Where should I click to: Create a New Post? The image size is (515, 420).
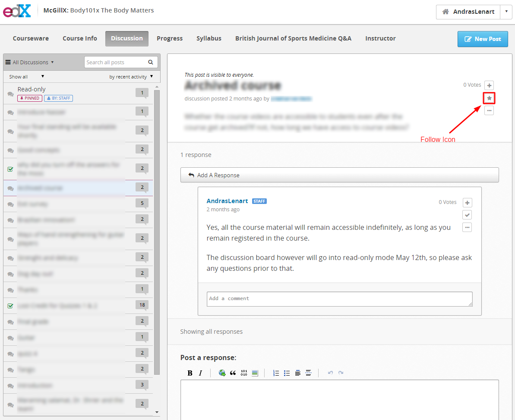(x=483, y=39)
